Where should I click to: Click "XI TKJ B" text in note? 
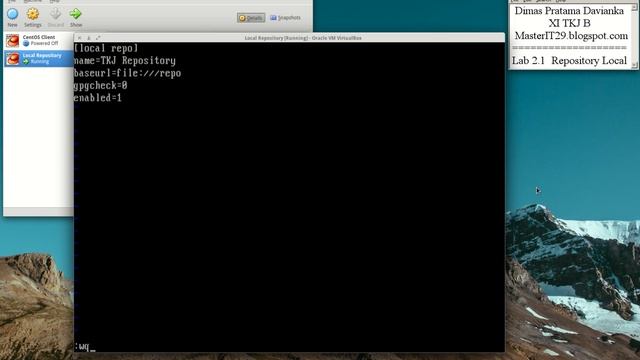click(569, 23)
